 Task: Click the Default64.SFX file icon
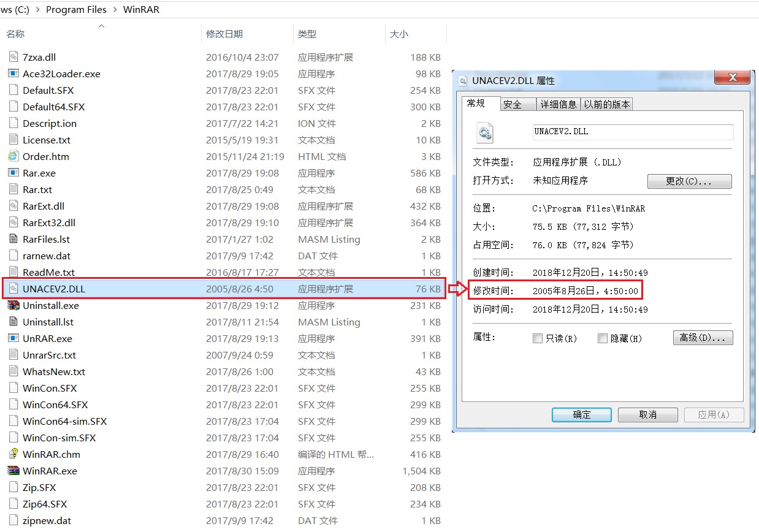13,107
